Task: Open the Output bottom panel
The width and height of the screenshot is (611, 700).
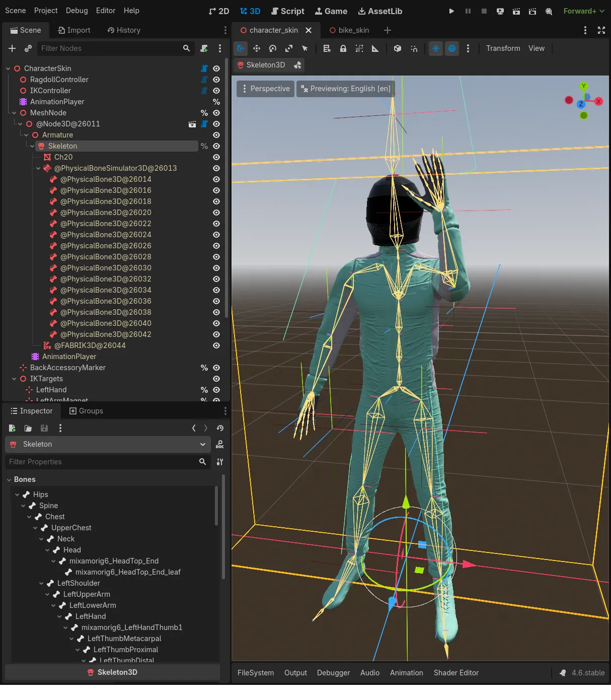Action: (x=295, y=673)
